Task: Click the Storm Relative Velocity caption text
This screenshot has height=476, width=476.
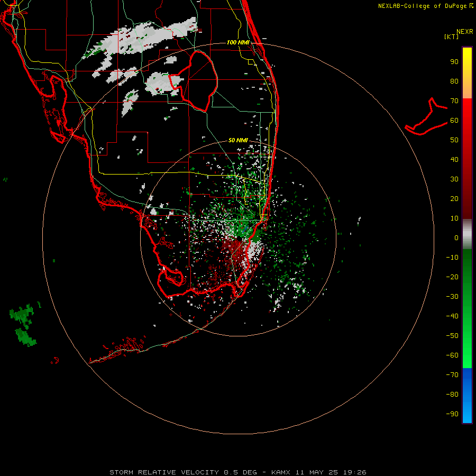Action: click(x=237, y=472)
